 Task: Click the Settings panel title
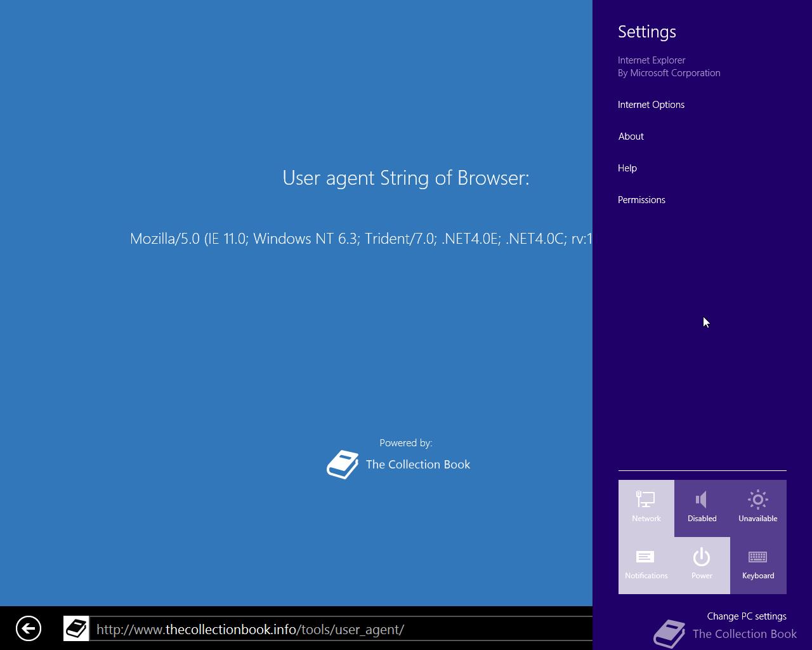[647, 32]
